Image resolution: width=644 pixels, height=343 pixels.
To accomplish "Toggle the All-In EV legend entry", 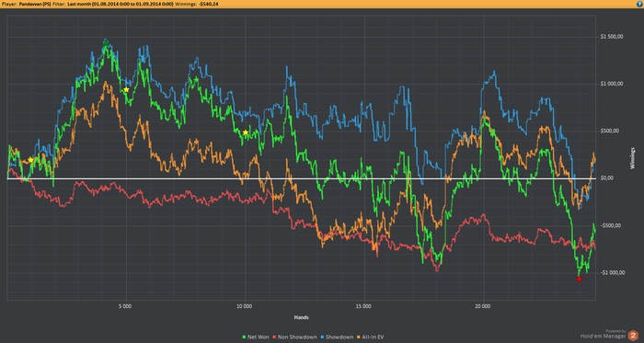I will tap(372, 337).
